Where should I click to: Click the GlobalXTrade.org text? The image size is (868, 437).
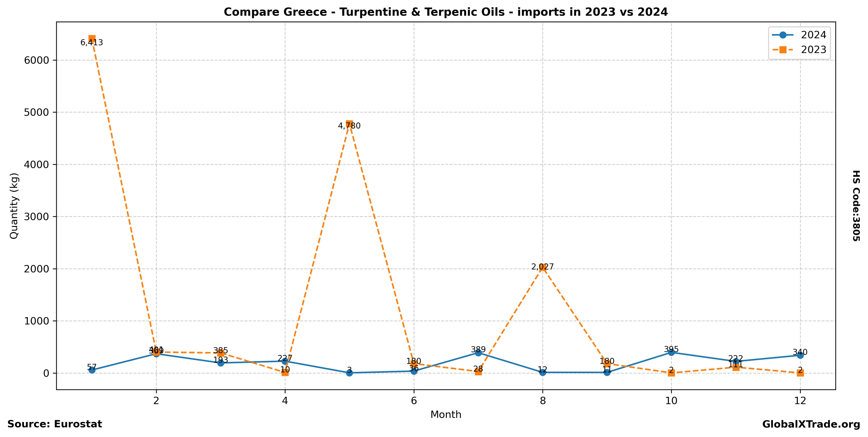(811, 425)
